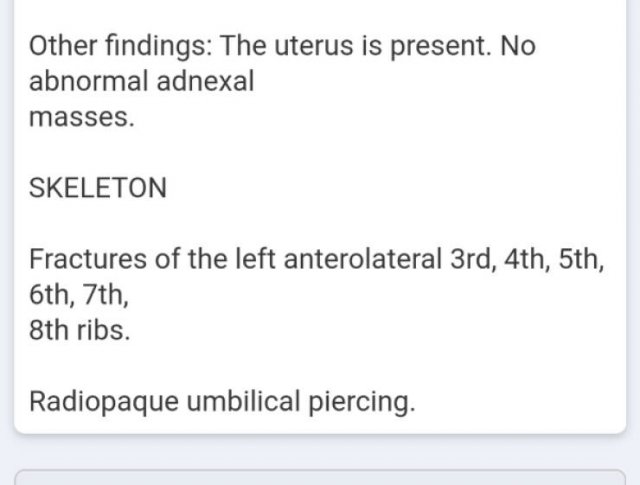The image size is (640, 485).
Task: Click the next card below the report
Action: 320,476
